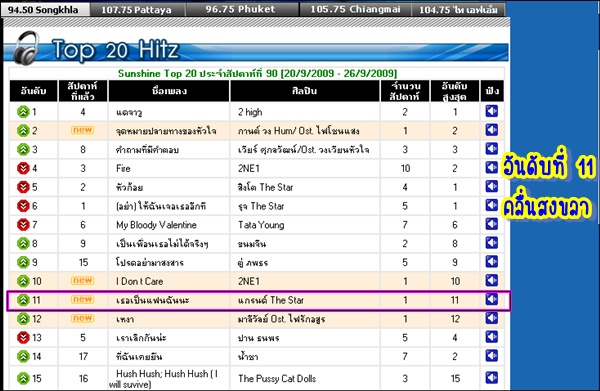Play Hush Hush via speaker icon
Viewport: 600px width, 391px height.
point(492,378)
